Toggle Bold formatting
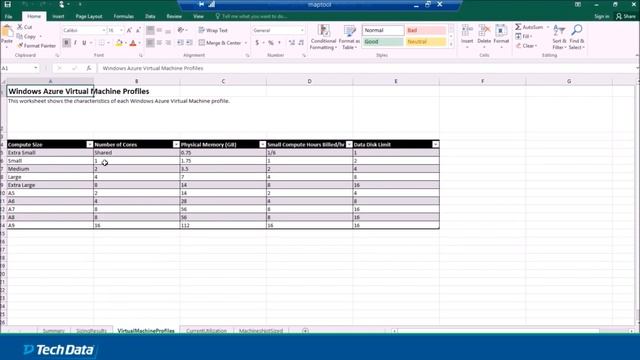 click(x=67, y=43)
